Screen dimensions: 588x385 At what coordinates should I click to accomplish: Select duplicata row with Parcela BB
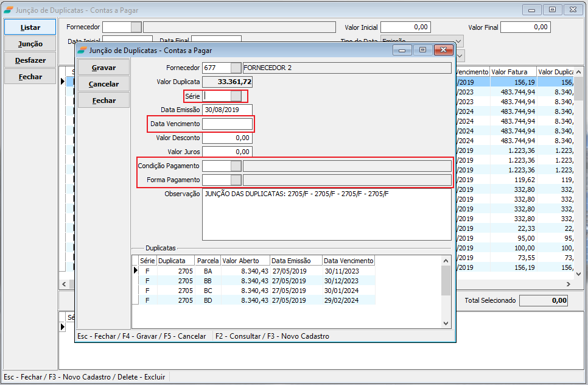pos(208,280)
